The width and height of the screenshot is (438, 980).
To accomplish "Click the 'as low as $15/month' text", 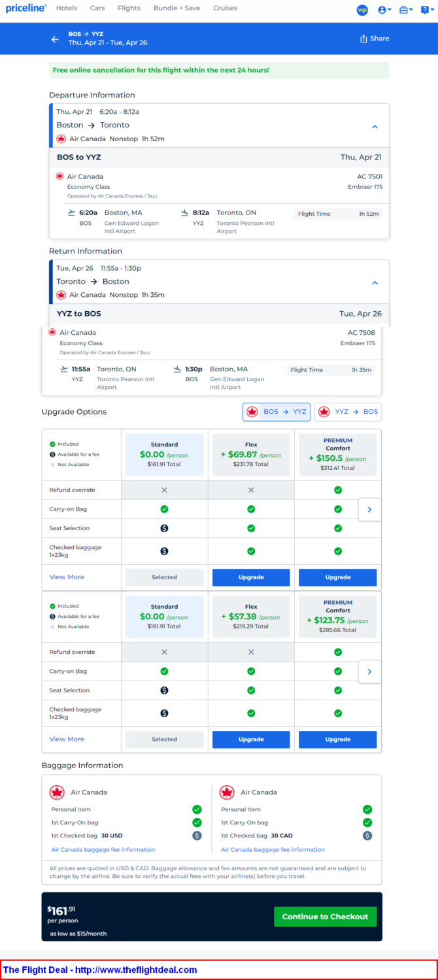I will (x=78, y=934).
